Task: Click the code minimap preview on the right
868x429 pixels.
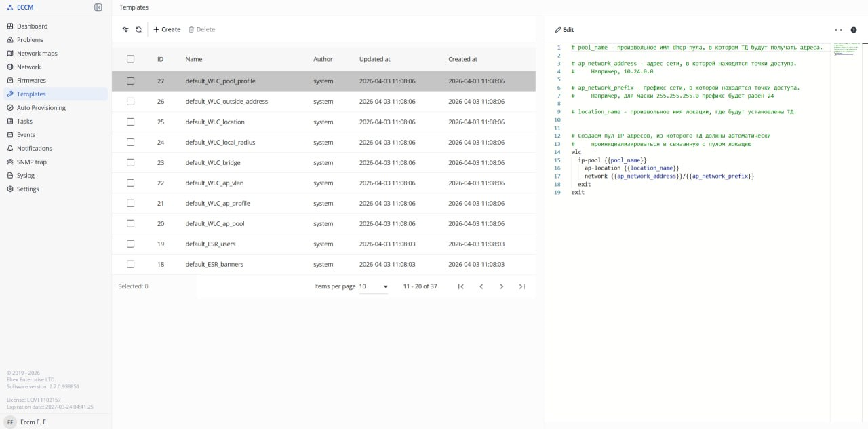Action: pyautogui.click(x=844, y=50)
